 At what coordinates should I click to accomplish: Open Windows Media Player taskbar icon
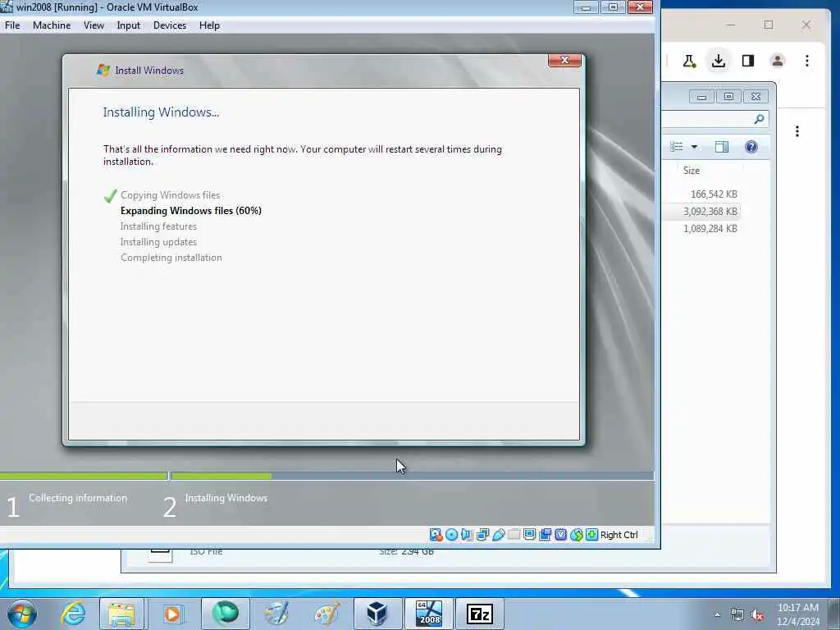(172, 614)
